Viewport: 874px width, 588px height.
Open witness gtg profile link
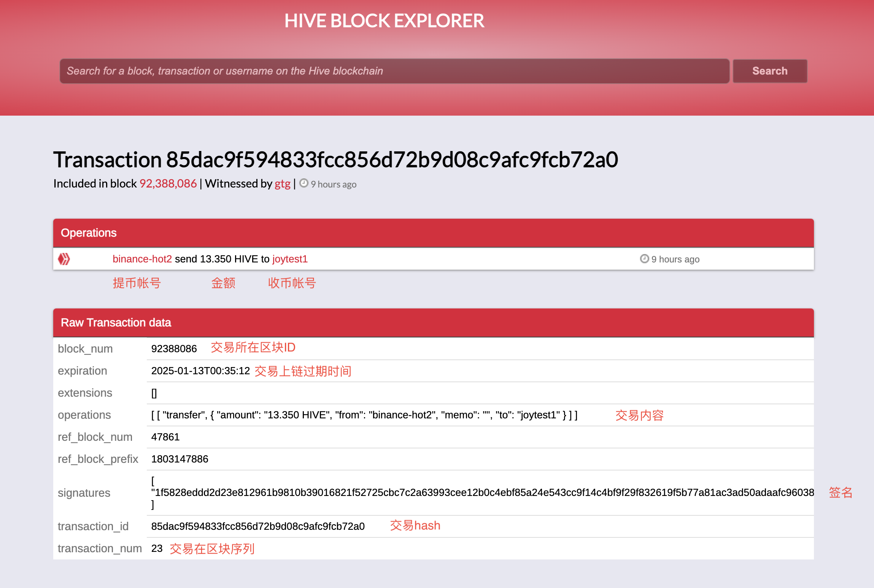[282, 184]
